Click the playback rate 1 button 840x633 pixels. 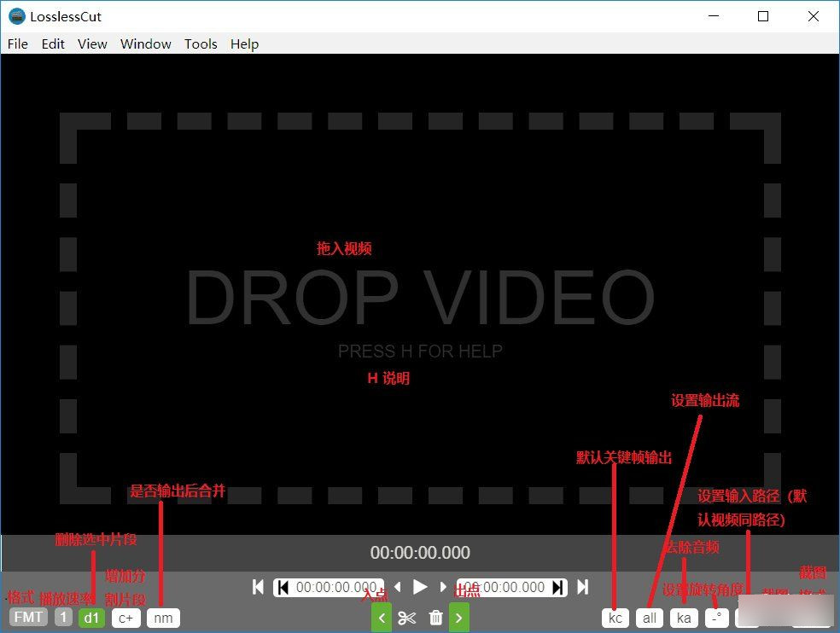point(63,617)
